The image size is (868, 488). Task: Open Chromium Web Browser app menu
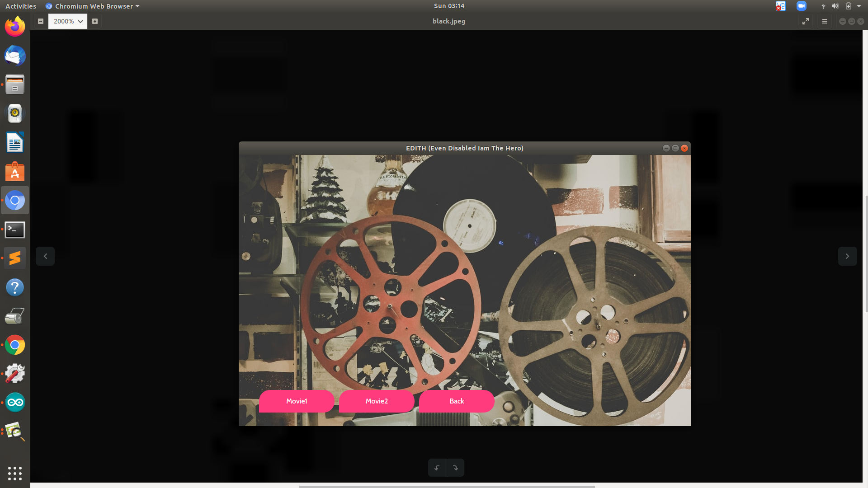coord(93,6)
